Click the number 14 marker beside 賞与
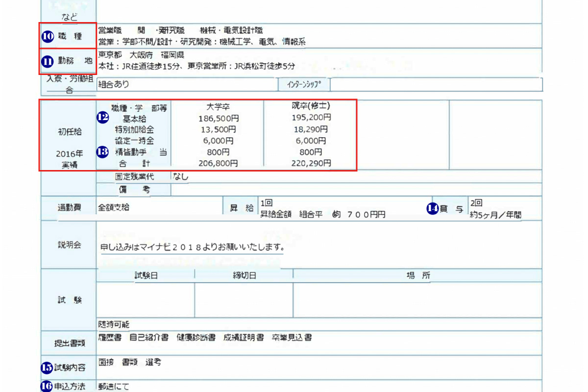Screen dimensions: 588x392 (x=433, y=209)
